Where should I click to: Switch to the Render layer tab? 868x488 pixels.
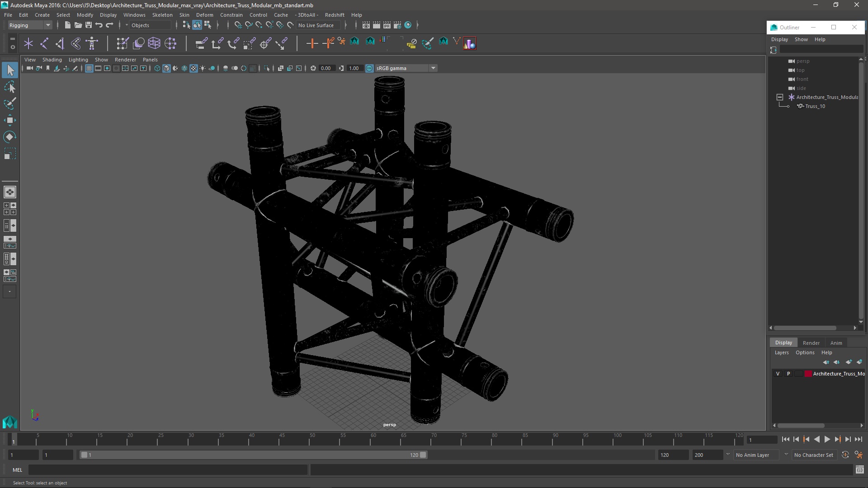(811, 343)
